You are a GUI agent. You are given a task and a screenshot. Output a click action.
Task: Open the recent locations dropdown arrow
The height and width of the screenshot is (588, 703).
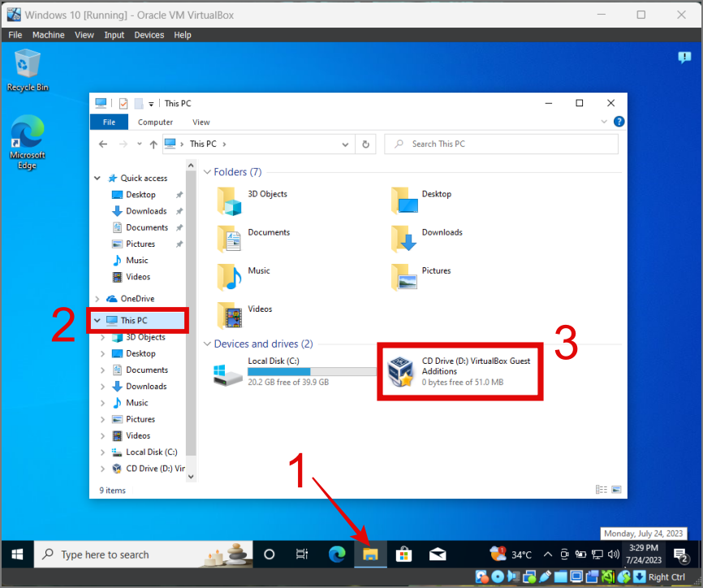tap(140, 144)
